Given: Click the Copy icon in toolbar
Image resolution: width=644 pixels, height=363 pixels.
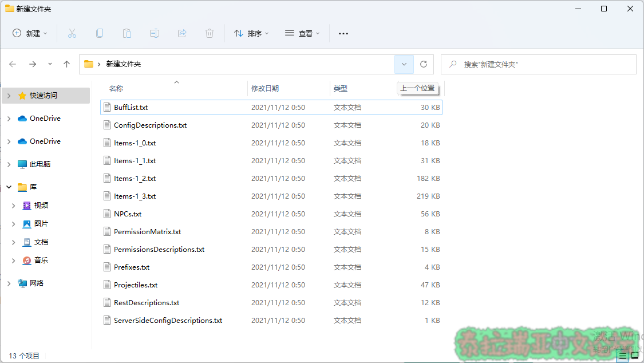Looking at the screenshot, I should click(x=100, y=33).
